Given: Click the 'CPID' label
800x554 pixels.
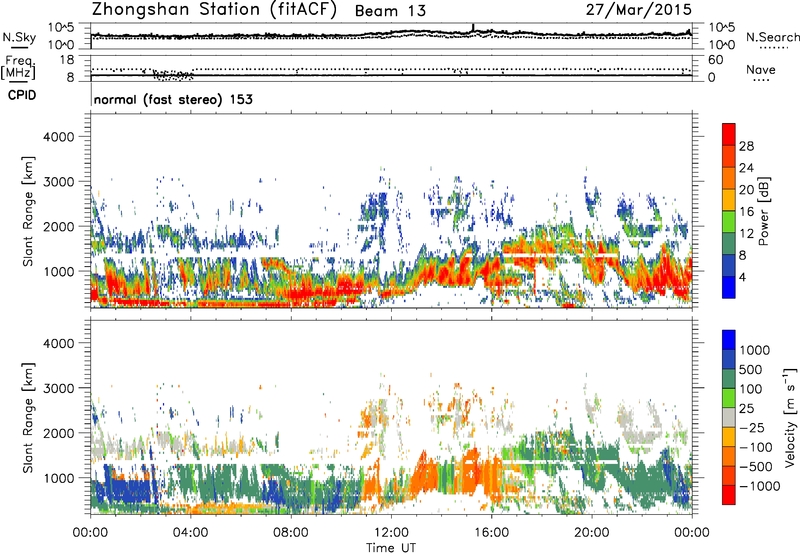Looking at the screenshot, I should click(x=22, y=95).
